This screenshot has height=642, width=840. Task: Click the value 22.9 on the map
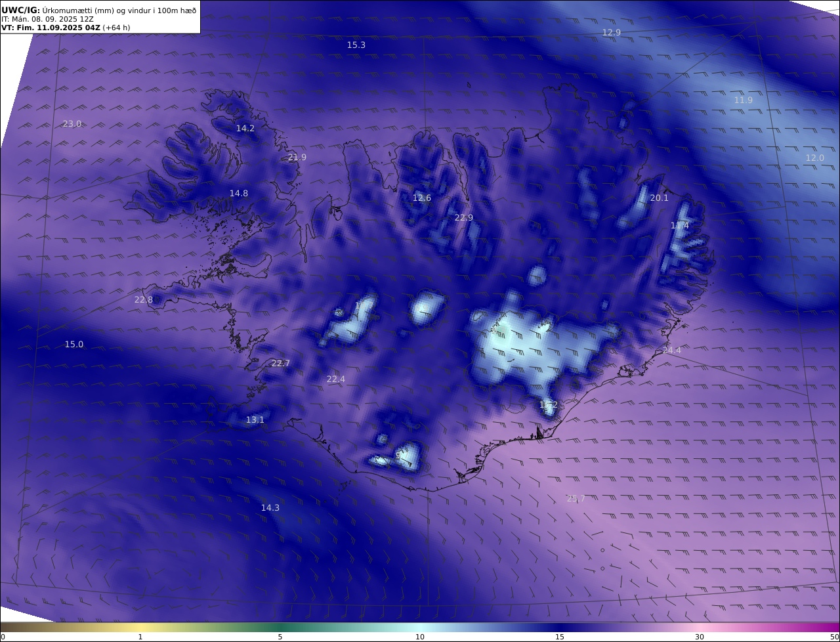pos(464,217)
